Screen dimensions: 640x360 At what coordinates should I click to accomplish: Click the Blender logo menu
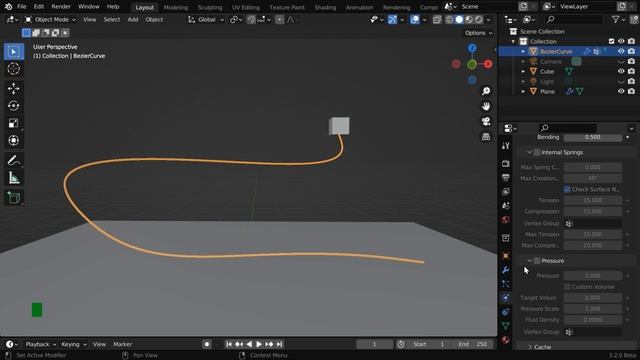tap(9, 7)
